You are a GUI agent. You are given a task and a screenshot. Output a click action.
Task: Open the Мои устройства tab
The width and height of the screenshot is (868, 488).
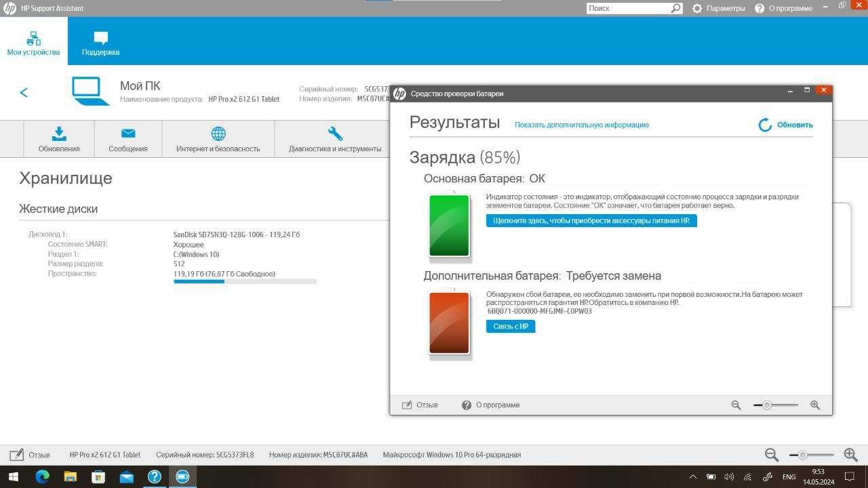[33, 43]
